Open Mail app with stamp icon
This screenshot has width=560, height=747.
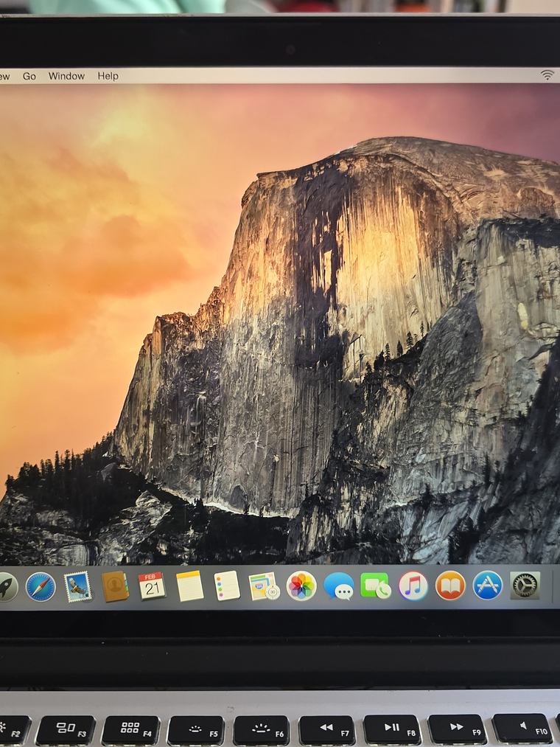pos(77,586)
